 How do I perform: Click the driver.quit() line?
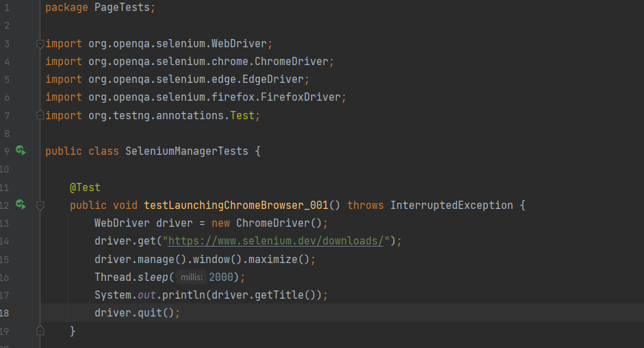click(x=137, y=313)
